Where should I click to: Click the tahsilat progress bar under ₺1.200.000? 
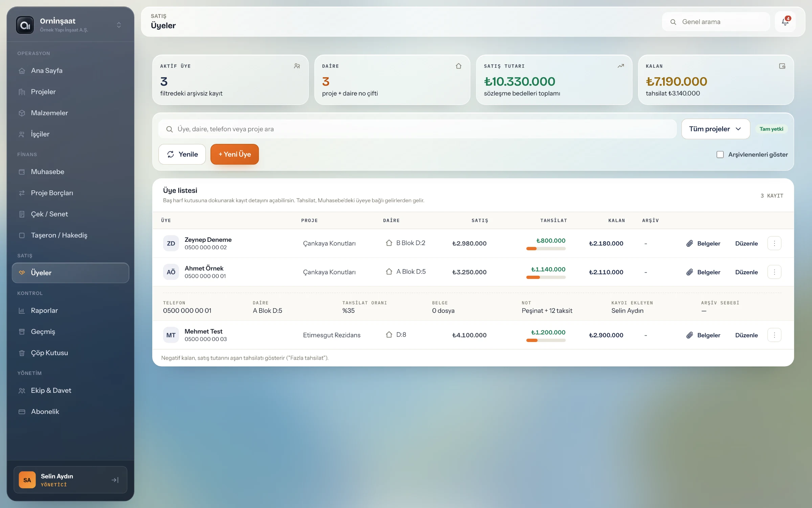[x=546, y=340]
